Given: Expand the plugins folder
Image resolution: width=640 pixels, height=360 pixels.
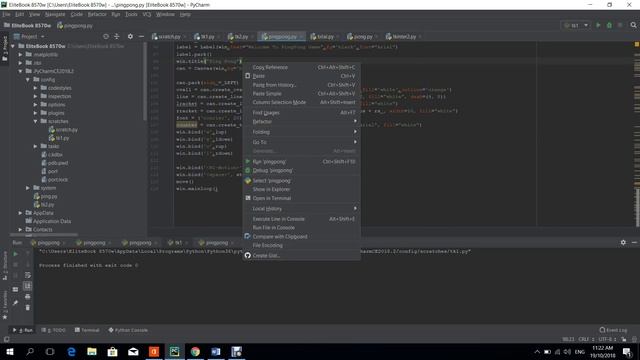Looking at the screenshot, I should pyautogui.click(x=36, y=113).
